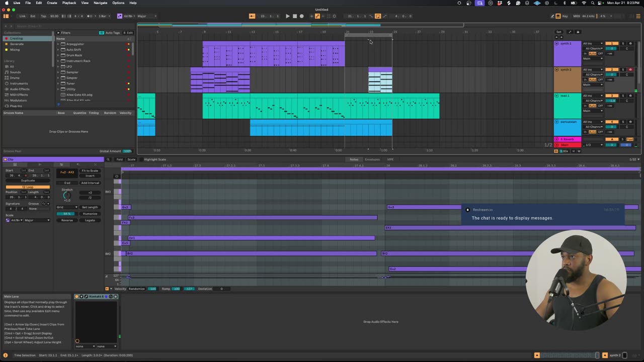Click the lead 1 track volume slider
Viewport: 644px width, 362px height.
coord(611,101)
